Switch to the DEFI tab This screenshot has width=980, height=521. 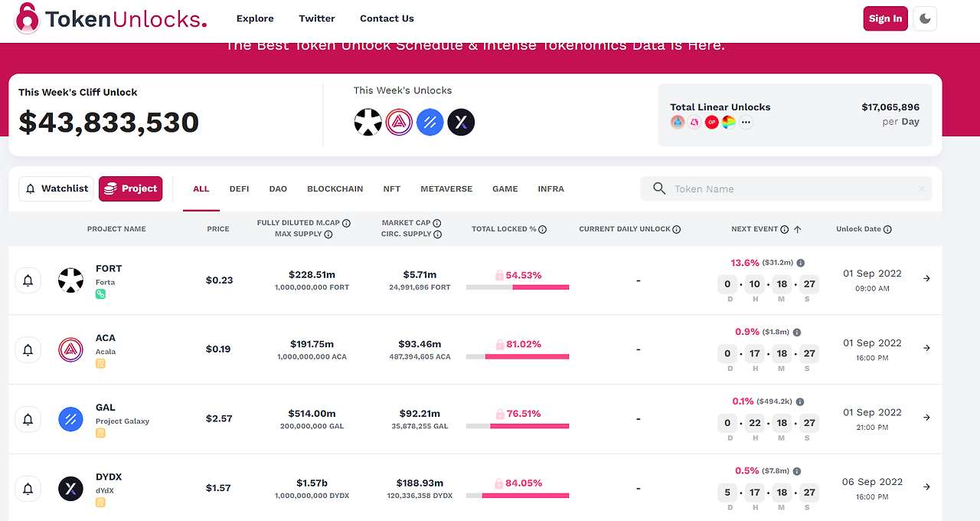tap(239, 188)
